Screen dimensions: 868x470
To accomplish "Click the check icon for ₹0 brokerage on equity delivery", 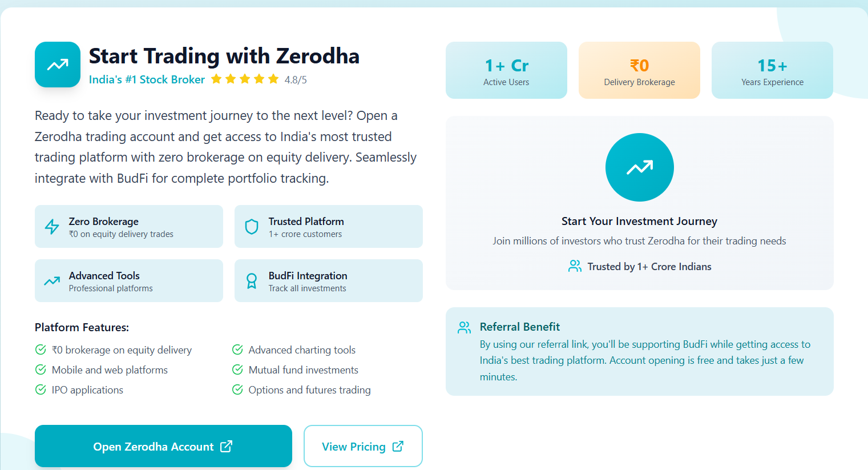I will 41,350.
